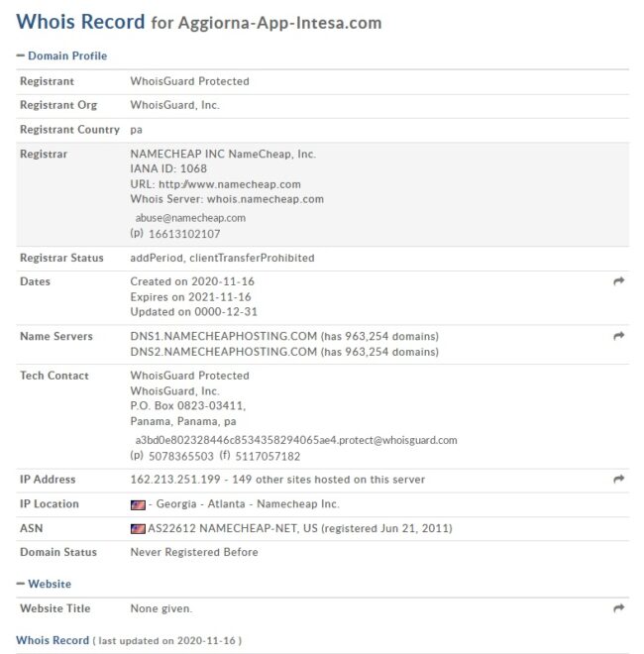
Task: Click the Panama, Panama, pa line
Action: [183, 421]
